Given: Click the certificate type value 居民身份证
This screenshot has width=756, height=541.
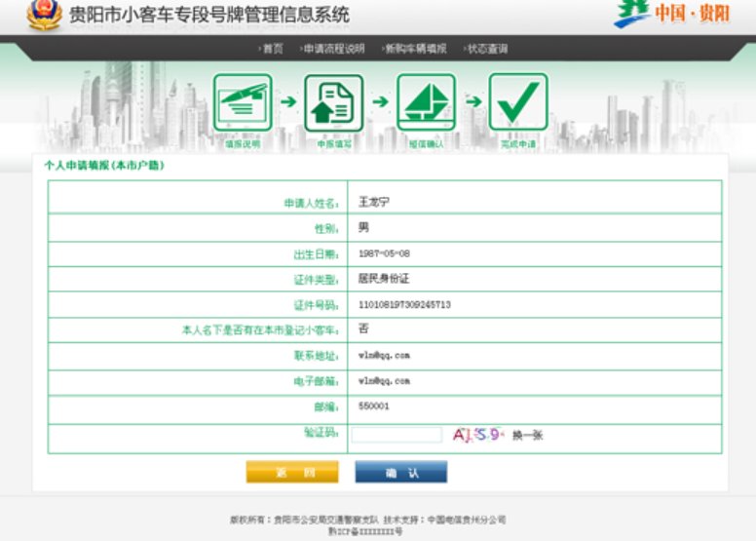Looking at the screenshot, I should pyautogui.click(x=384, y=279).
